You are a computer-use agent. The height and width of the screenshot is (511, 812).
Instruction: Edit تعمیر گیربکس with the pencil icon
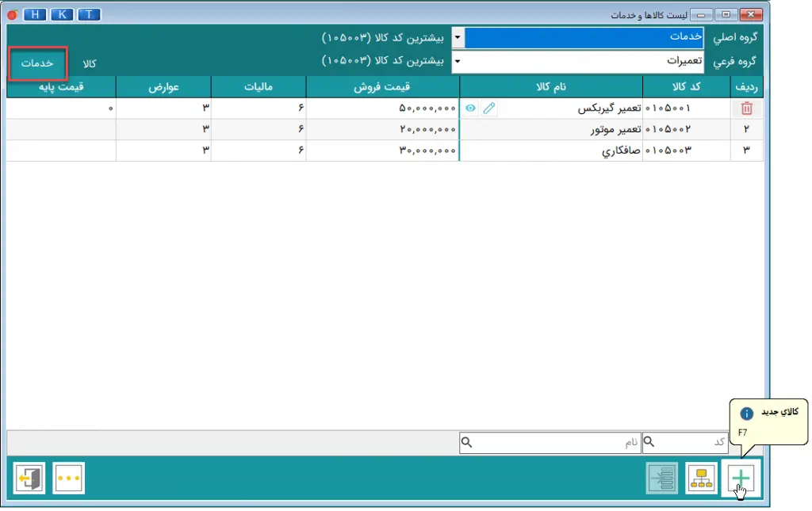[x=489, y=108]
